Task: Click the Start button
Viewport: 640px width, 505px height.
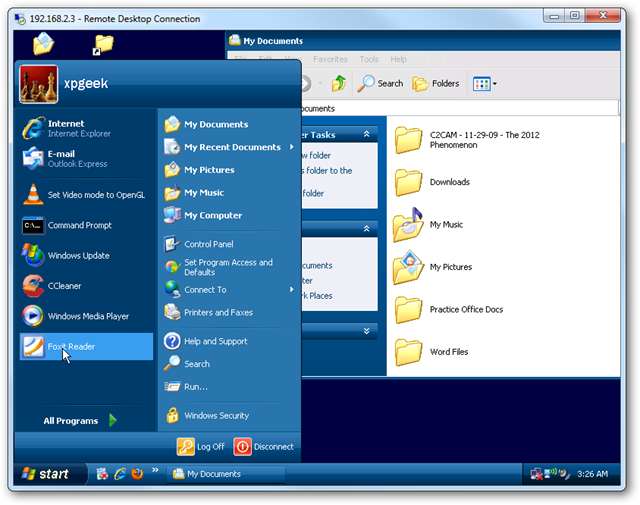Action: click(46, 474)
